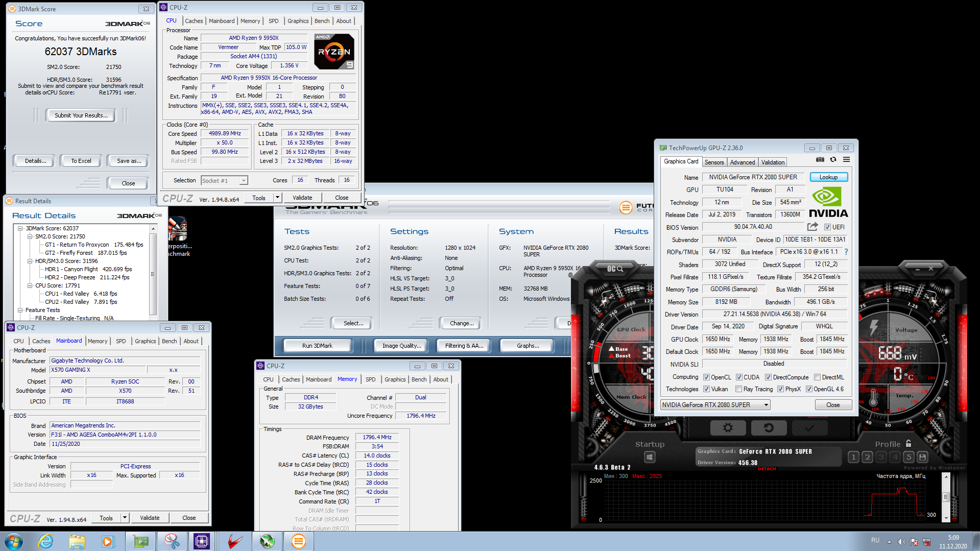Image resolution: width=980 pixels, height=551 pixels.
Task: Click the Afterburner profile lock icon
Action: 909,444
